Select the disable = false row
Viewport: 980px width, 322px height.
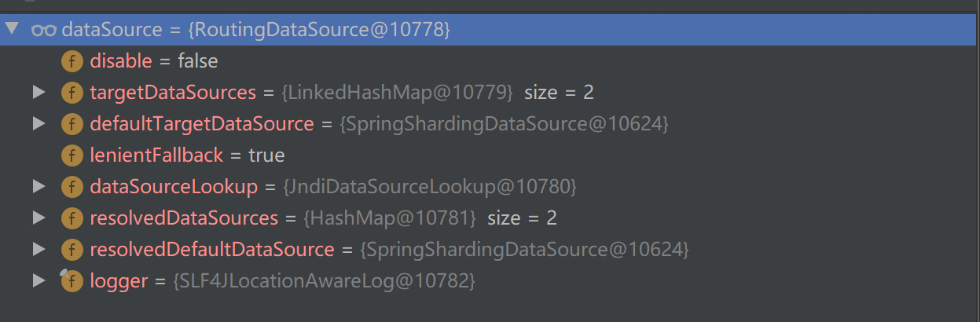(x=154, y=61)
